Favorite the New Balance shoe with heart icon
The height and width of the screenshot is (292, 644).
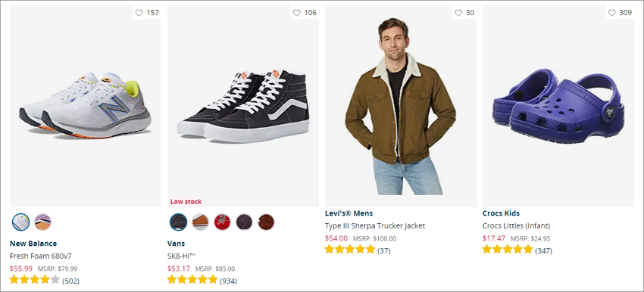point(139,13)
